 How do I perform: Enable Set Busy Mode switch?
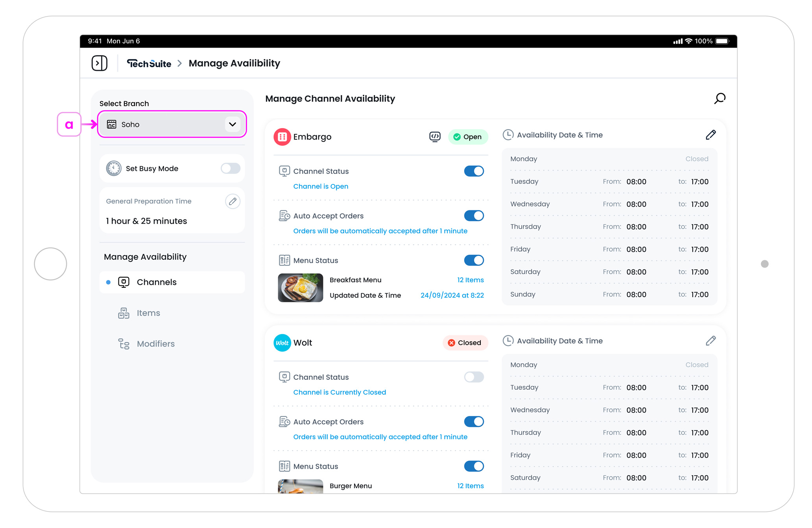click(x=230, y=168)
